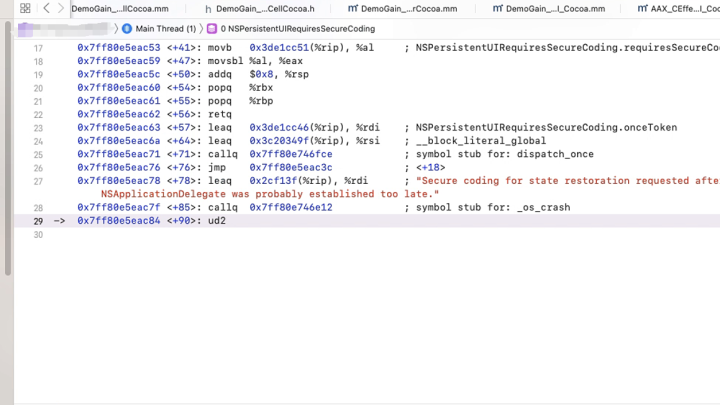Open the DemoGain_...l_Cocoa.mm tab
The height and width of the screenshot is (405, 720).
pyautogui.click(x=555, y=8)
